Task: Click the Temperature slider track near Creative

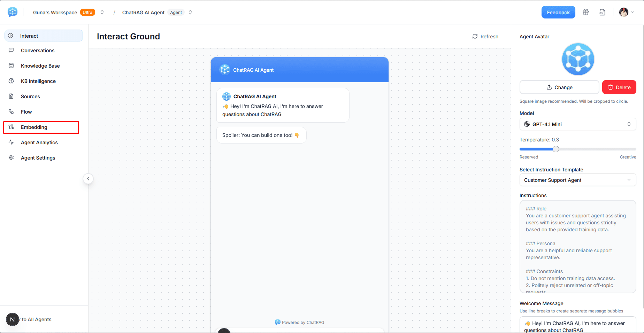Action: (x=627, y=149)
